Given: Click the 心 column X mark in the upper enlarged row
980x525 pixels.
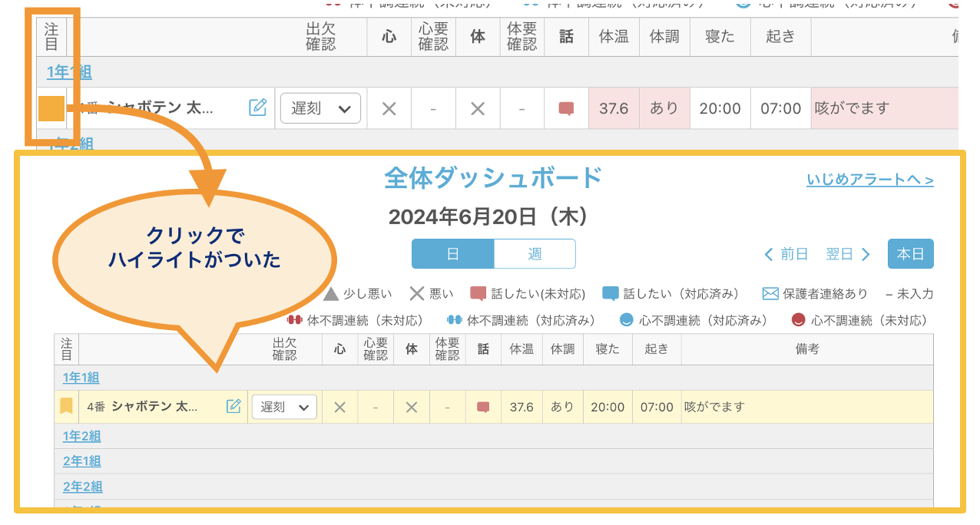Looking at the screenshot, I should click(x=389, y=109).
